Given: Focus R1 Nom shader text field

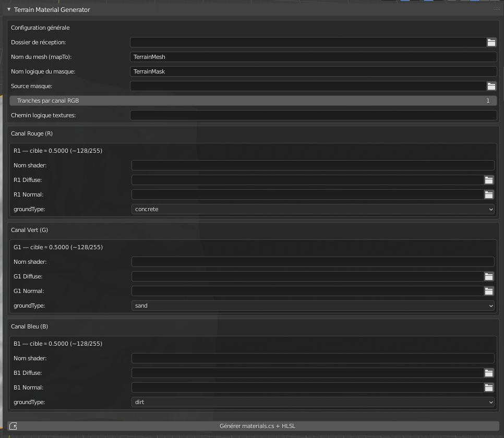Looking at the screenshot, I should pyautogui.click(x=313, y=165).
